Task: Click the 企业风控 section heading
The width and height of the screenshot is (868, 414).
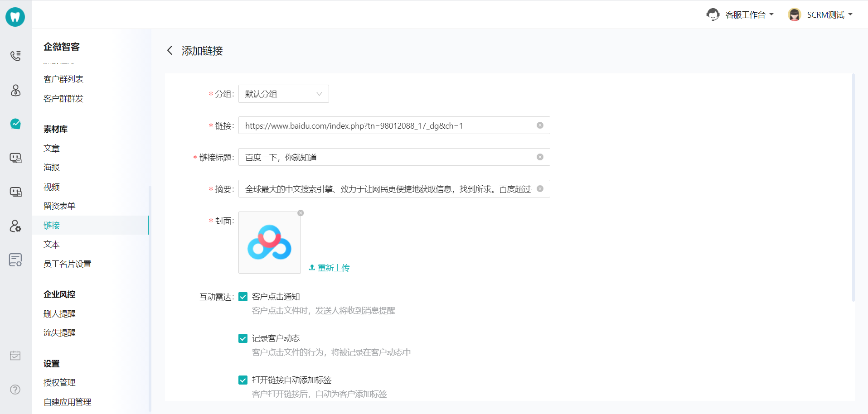Action: click(x=59, y=294)
